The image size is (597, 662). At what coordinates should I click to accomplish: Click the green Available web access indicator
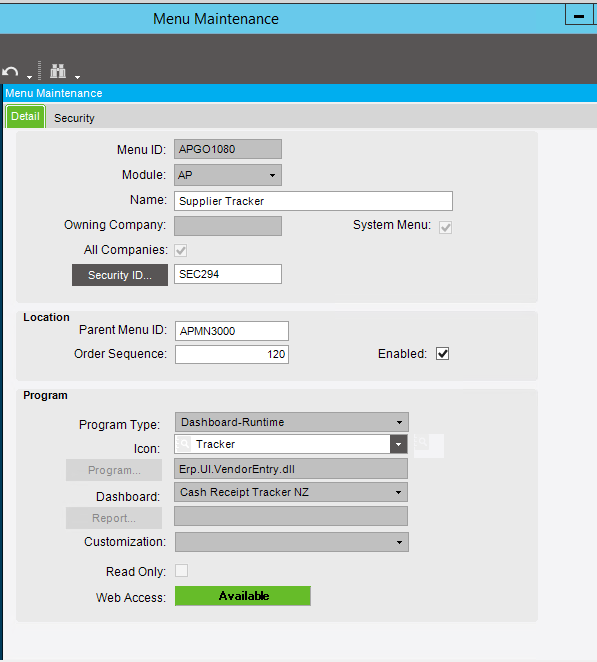[243, 596]
